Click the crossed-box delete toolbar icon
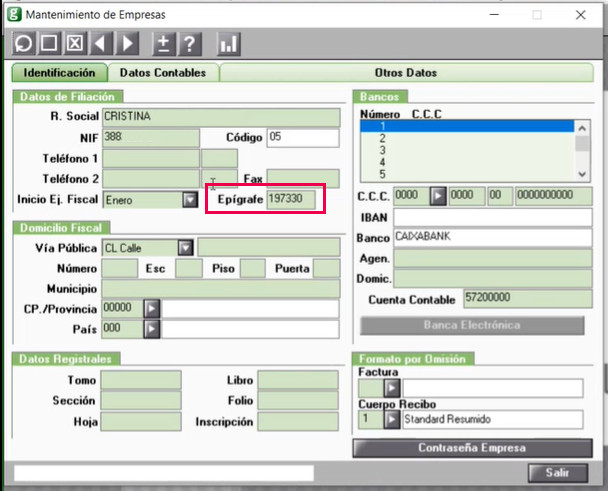The height and width of the screenshot is (491, 608). pyautogui.click(x=75, y=43)
